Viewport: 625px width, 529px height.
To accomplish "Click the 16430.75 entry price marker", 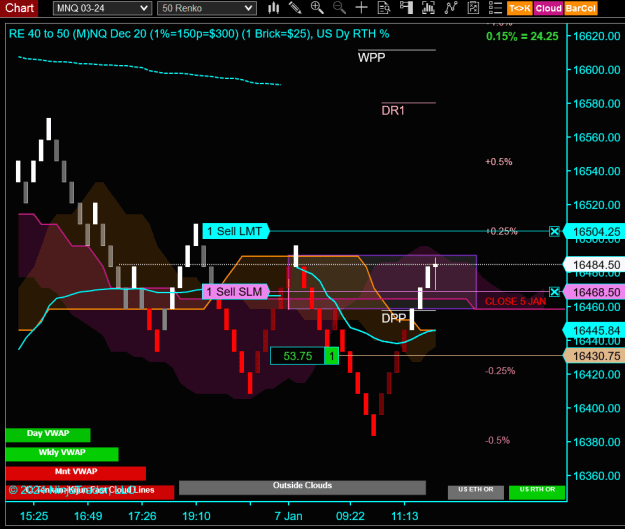I will coord(594,356).
